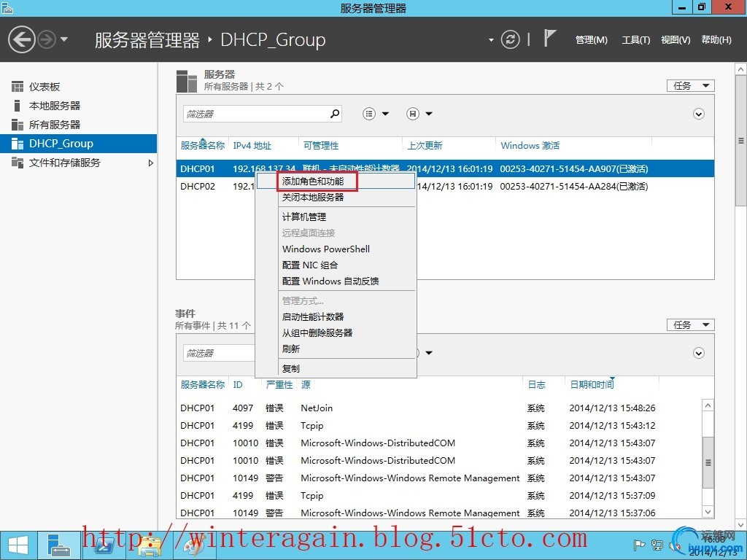
Task: Expand 文件和存储服务 arrow
Action: pyautogui.click(x=150, y=163)
